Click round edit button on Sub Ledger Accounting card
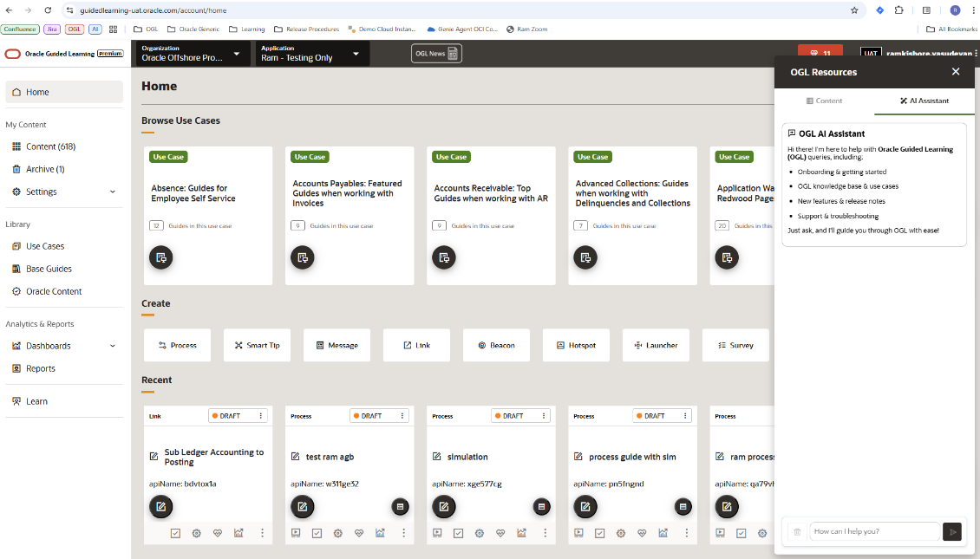The height and width of the screenshot is (559, 980). click(161, 506)
